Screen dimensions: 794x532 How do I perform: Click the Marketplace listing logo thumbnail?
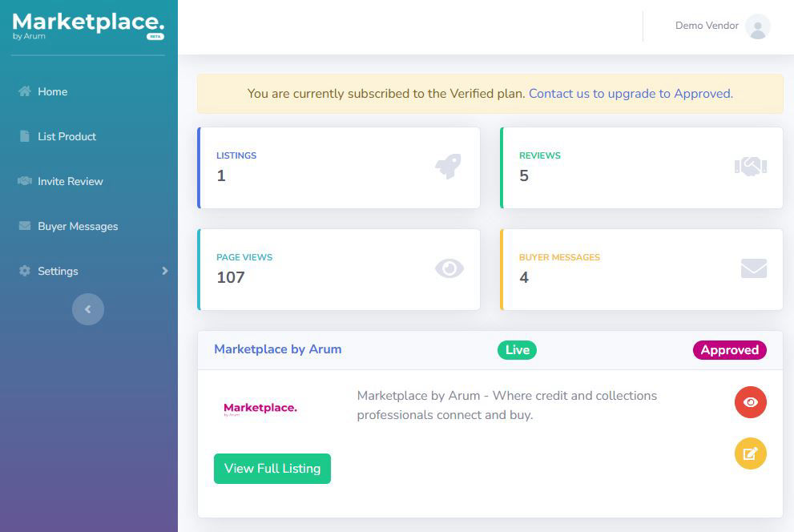(x=260, y=409)
